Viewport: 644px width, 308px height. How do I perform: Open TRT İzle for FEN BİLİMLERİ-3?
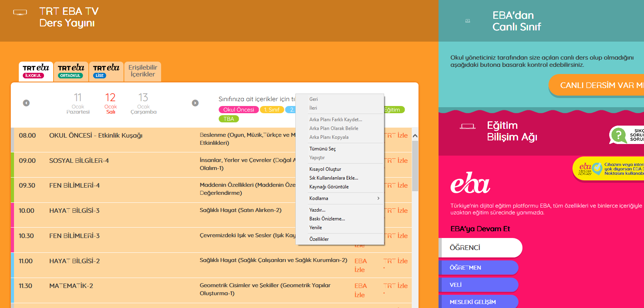click(x=396, y=236)
